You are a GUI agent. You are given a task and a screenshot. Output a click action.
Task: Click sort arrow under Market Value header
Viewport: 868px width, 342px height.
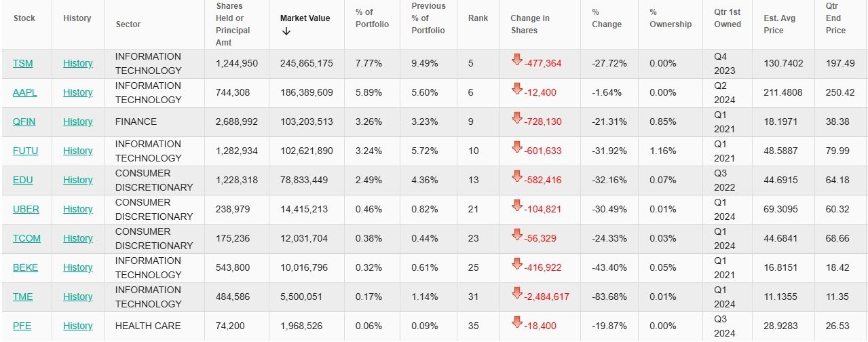coord(286,31)
